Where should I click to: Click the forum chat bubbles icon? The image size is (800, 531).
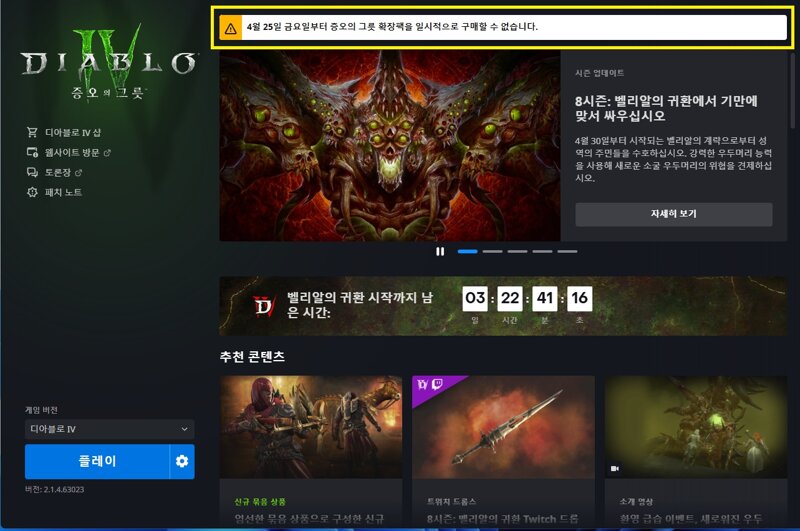pos(32,172)
